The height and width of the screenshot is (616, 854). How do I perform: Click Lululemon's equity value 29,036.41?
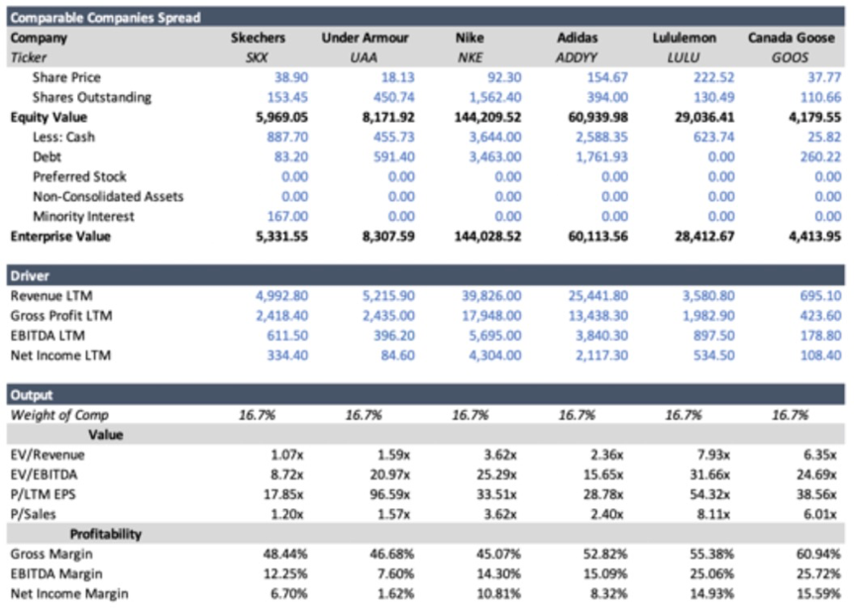706,117
